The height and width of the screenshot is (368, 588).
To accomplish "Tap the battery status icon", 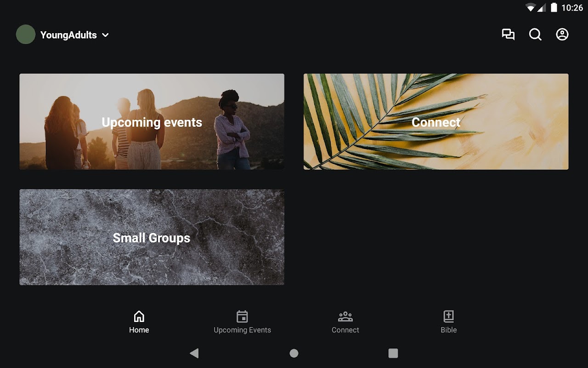I will pyautogui.click(x=554, y=7).
